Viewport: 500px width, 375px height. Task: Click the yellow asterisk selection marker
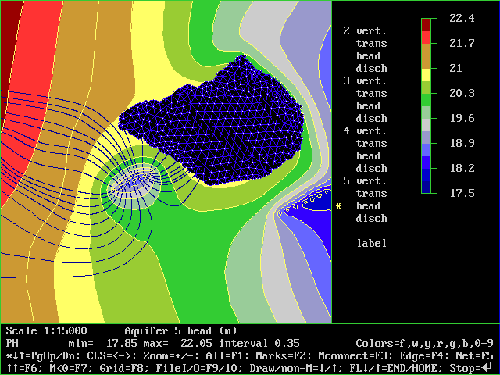[x=339, y=206]
